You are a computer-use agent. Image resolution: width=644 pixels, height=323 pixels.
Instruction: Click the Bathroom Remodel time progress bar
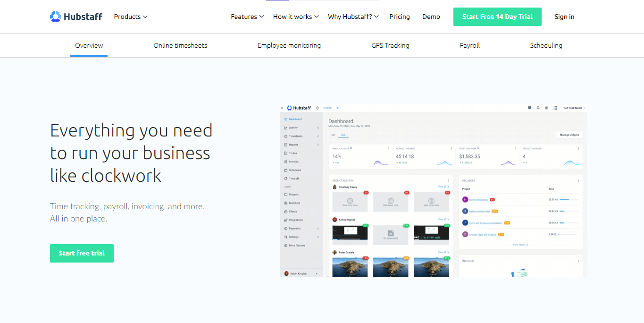[x=569, y=212]
